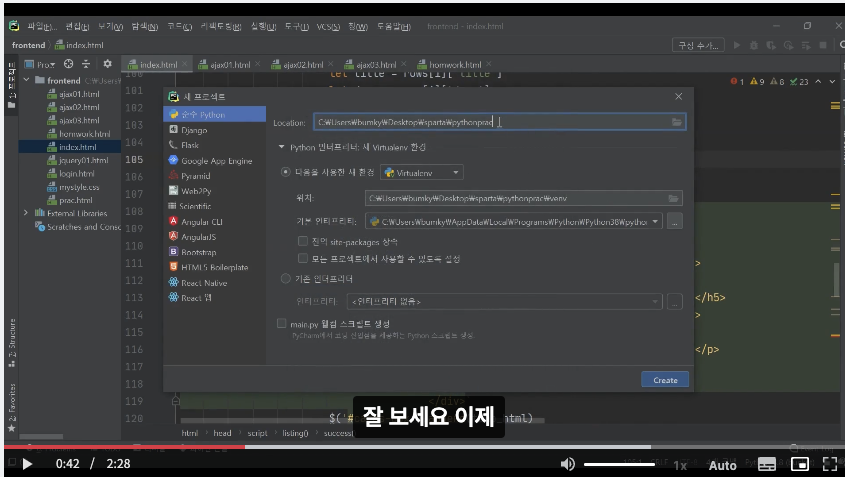Click the venv location path field
845x477 pixels.
[523, 198]
